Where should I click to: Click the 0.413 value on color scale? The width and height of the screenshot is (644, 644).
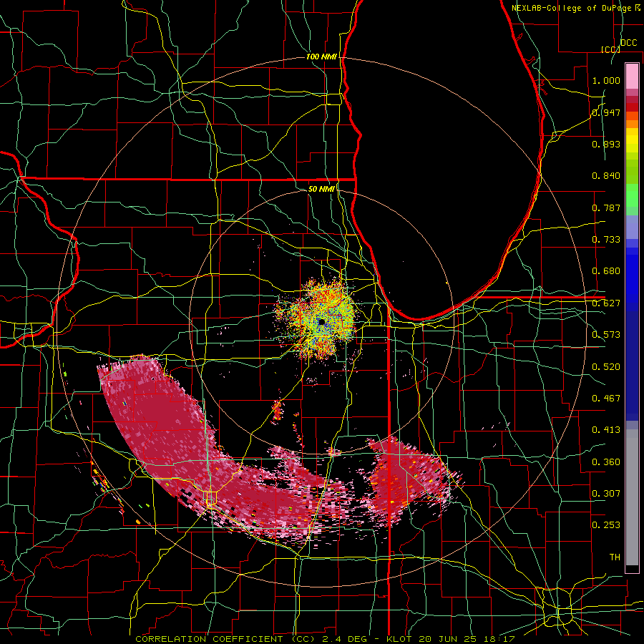coord(606,430)
